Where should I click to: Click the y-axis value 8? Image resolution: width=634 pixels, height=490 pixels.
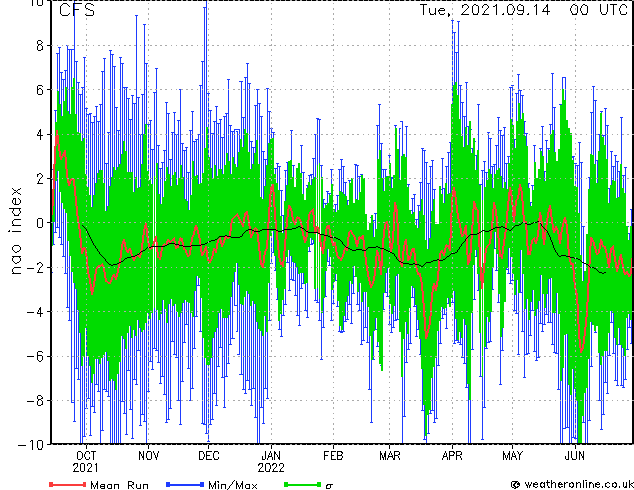click(x=40, y=46)
